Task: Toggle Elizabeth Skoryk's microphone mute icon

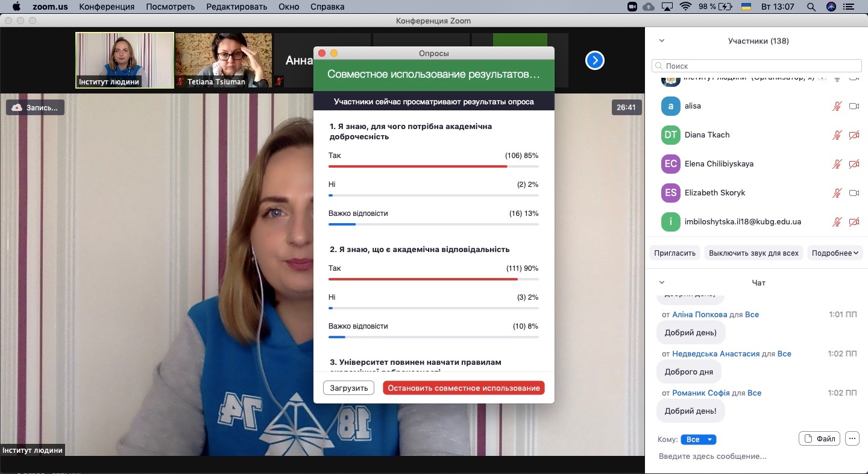Action: [x=837, y=193]
